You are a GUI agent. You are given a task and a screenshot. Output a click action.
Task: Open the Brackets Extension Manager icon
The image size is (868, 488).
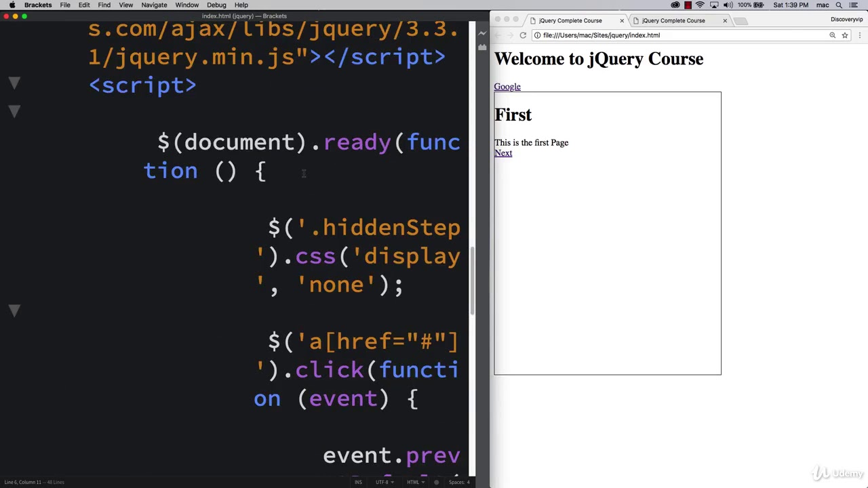click(x=482, y=47)
